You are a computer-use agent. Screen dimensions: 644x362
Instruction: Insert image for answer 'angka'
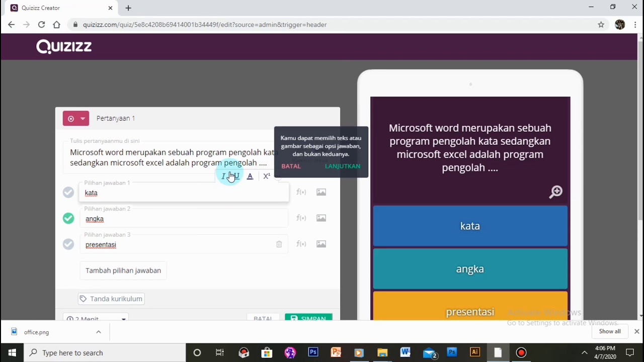(x=321, y=218)
